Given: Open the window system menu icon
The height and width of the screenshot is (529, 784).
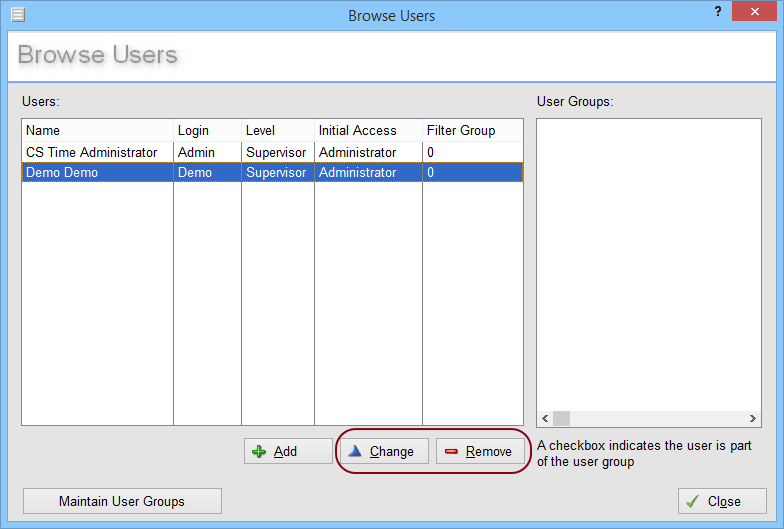Looking at the screenshot, I should pos(18,16).
